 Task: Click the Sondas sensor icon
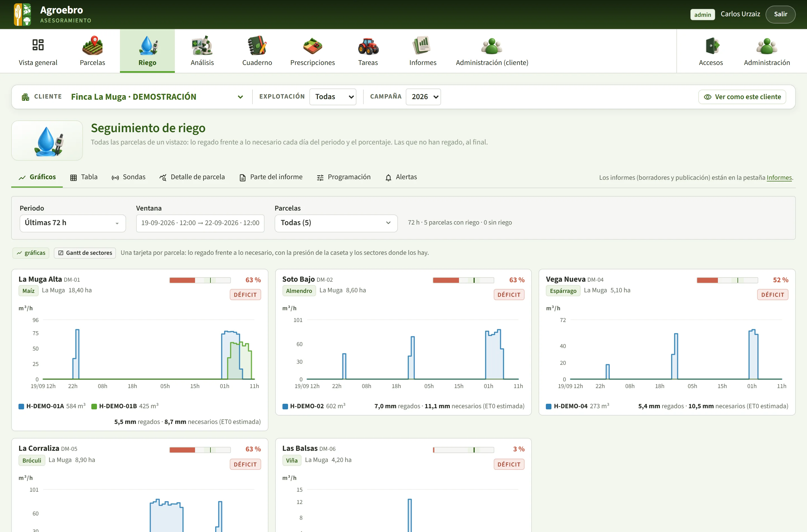[115, 178]
